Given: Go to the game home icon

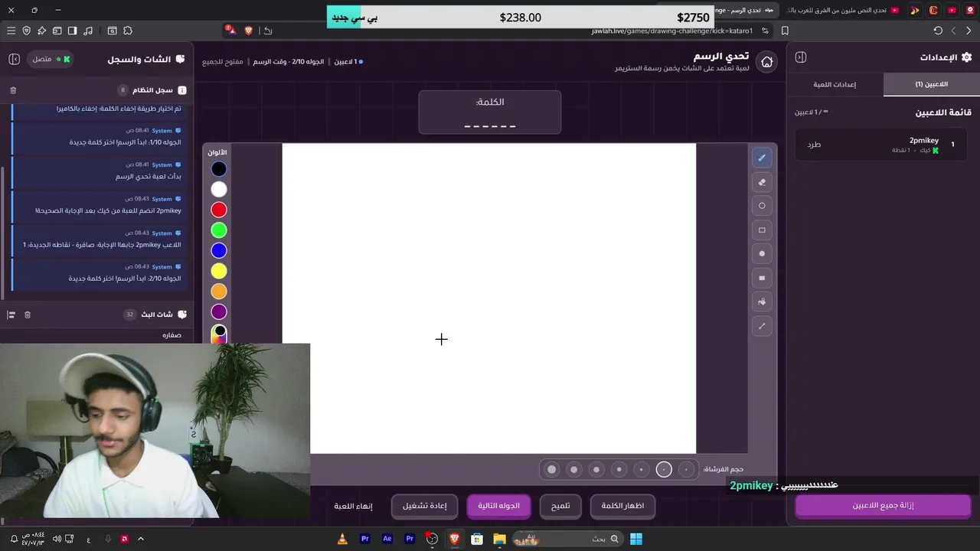Looking at the screenshot, I should (766, 62).
